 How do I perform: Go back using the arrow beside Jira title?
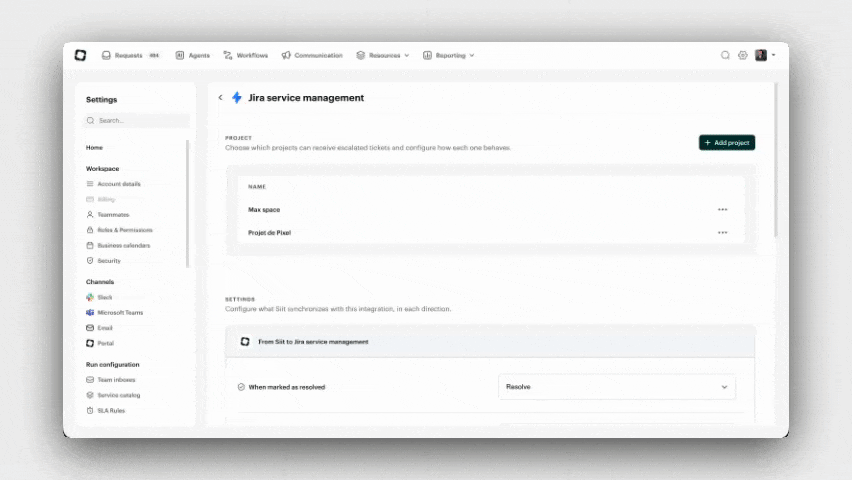click(221, 98)
